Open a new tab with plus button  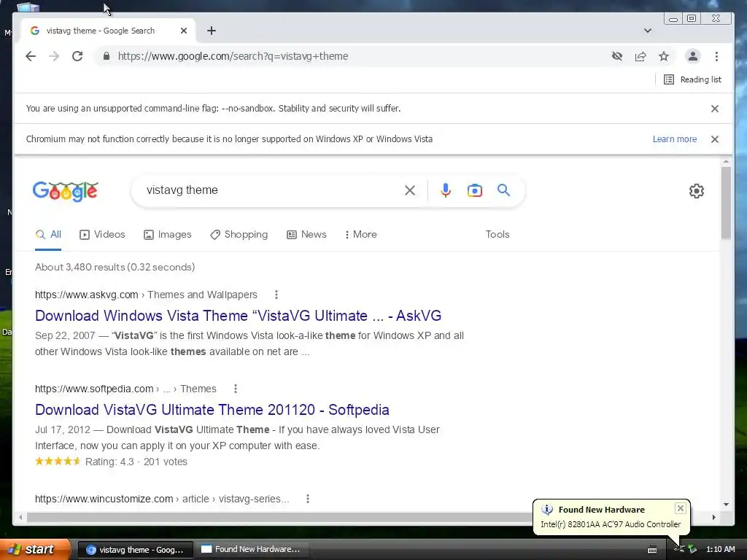[212, 31]
